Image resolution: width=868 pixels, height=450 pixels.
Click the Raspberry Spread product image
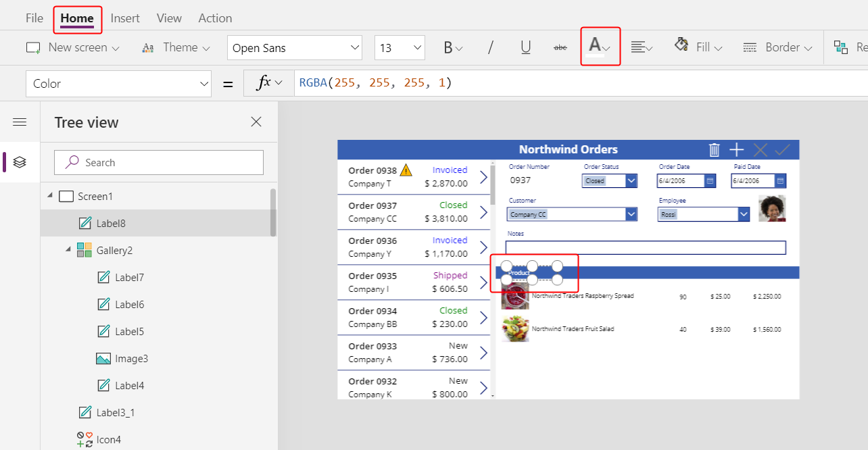click(x=515, y=295)
